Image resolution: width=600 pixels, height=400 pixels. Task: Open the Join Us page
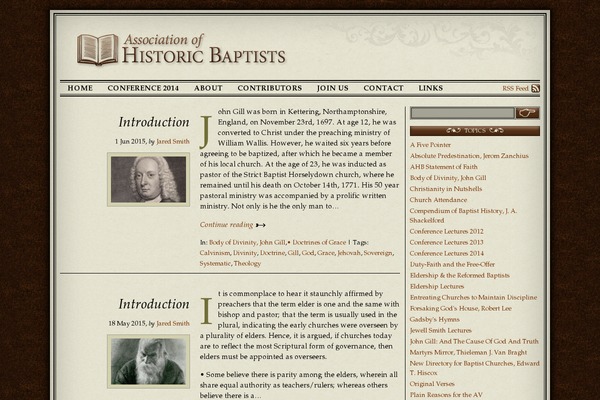[333, 88]
